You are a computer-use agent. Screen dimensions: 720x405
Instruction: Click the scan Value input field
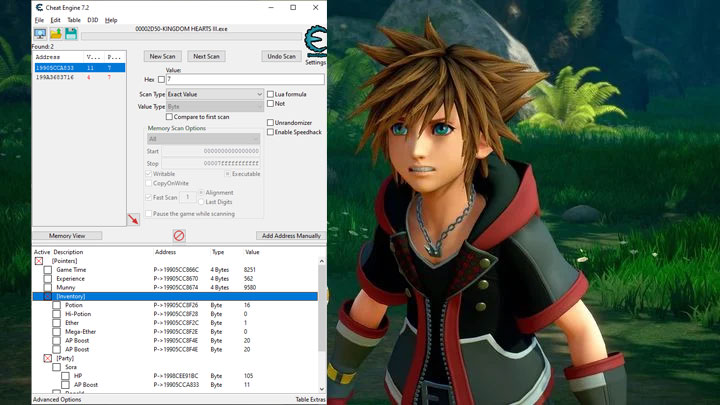tap(245, 79)
